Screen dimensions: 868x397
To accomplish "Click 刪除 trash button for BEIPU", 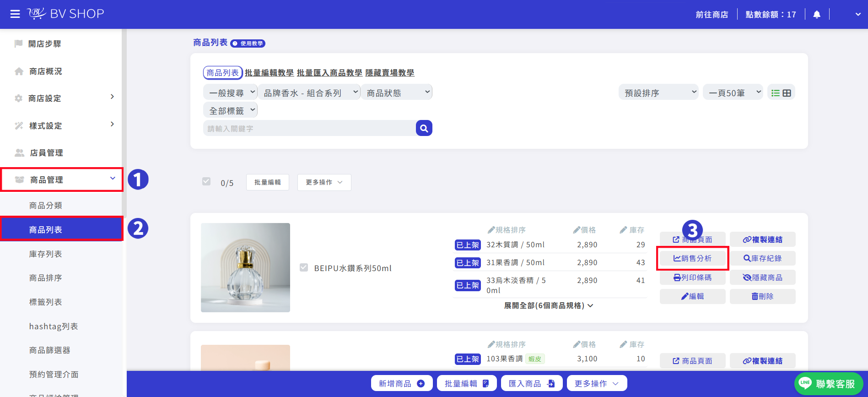I will [763, 296].
